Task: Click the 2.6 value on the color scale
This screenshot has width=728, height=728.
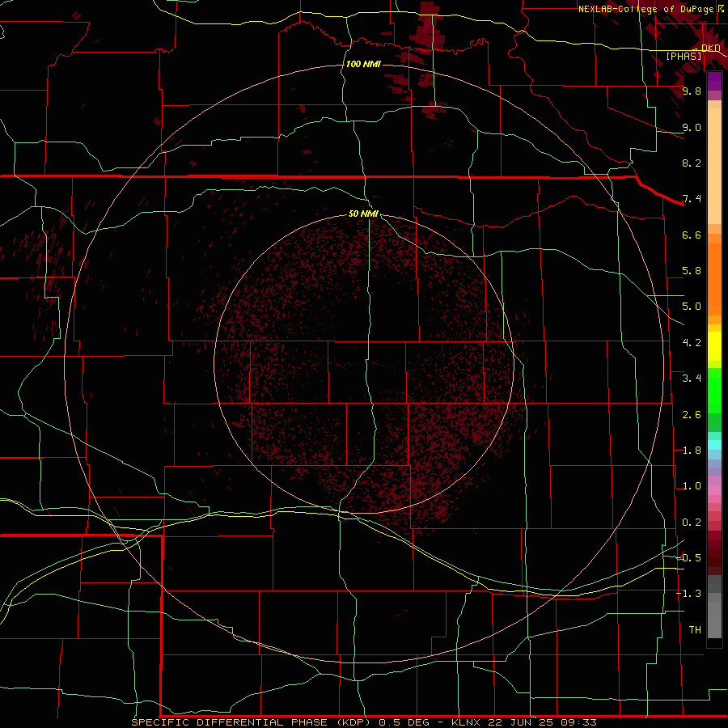Action: (x=692, y=415)
